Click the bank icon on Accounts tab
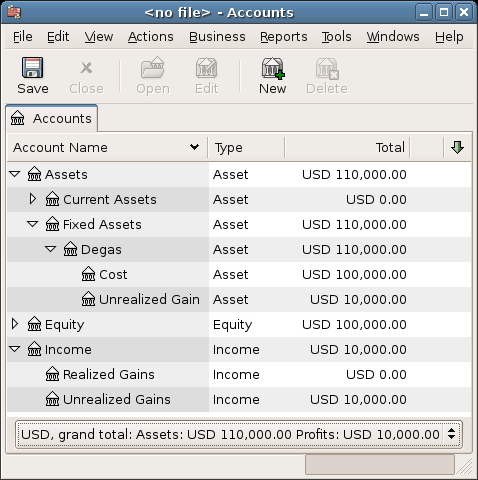Viewport: 478px width, 480px height. click(17, 118)
